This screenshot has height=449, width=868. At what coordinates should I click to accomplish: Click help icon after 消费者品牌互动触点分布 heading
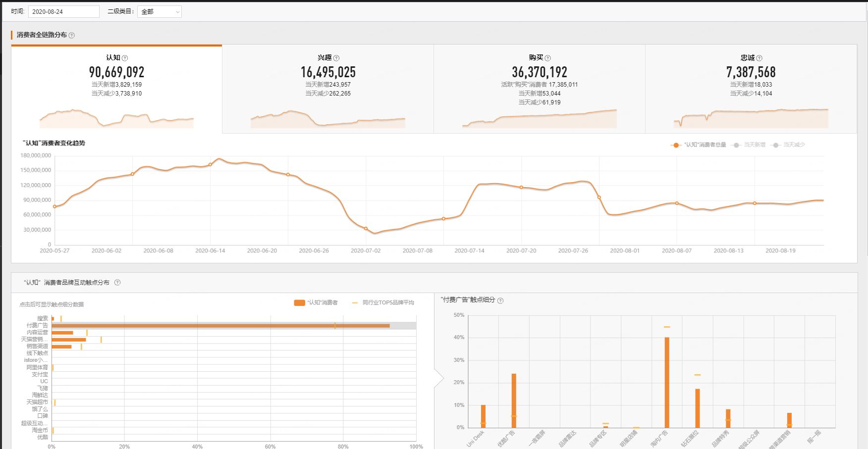coord(117,283)
